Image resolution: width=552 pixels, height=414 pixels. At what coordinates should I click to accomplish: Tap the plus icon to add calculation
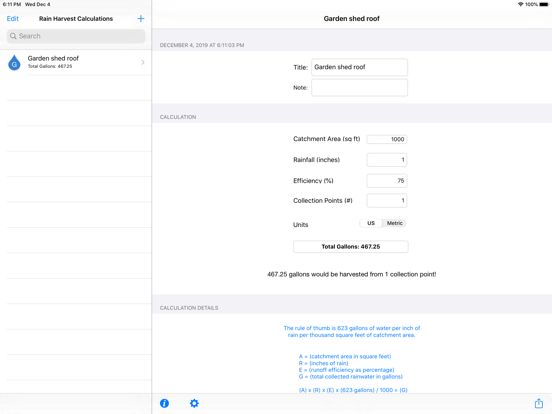[x=141, y=19]
